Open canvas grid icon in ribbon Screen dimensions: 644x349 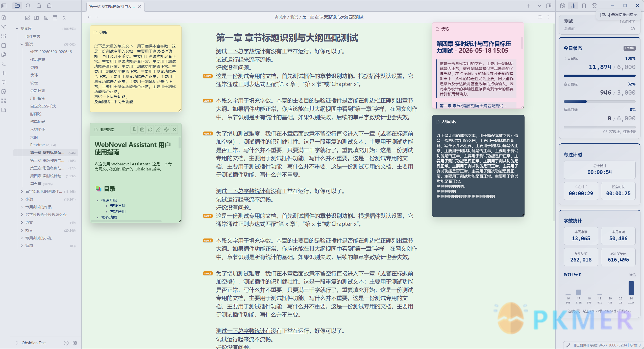(x=4, y=36)
